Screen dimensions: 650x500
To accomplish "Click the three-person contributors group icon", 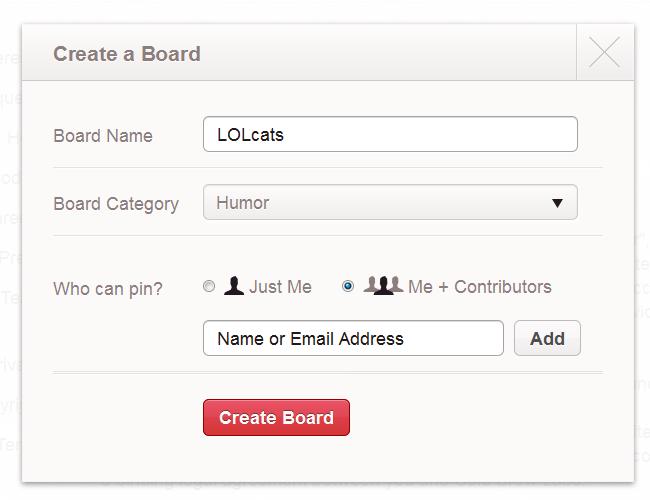I will point(383,287).
